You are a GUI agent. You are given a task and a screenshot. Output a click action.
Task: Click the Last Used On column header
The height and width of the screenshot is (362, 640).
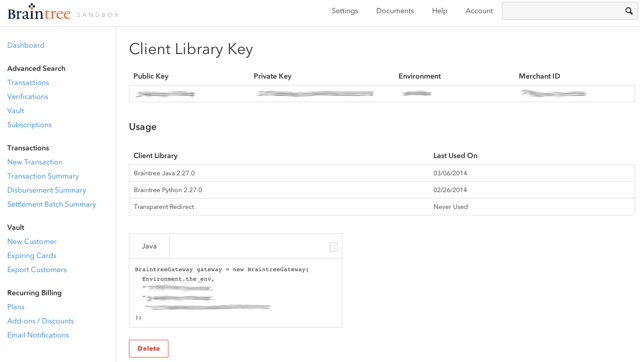point(455,155)
